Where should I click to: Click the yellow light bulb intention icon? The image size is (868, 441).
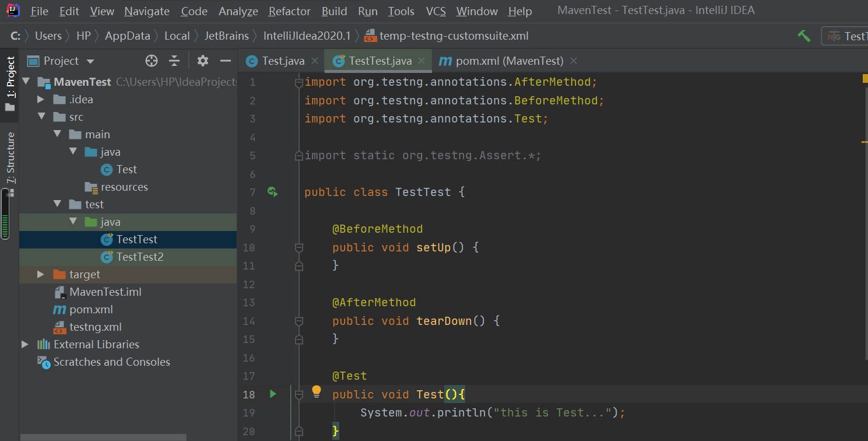click(317, 391)
